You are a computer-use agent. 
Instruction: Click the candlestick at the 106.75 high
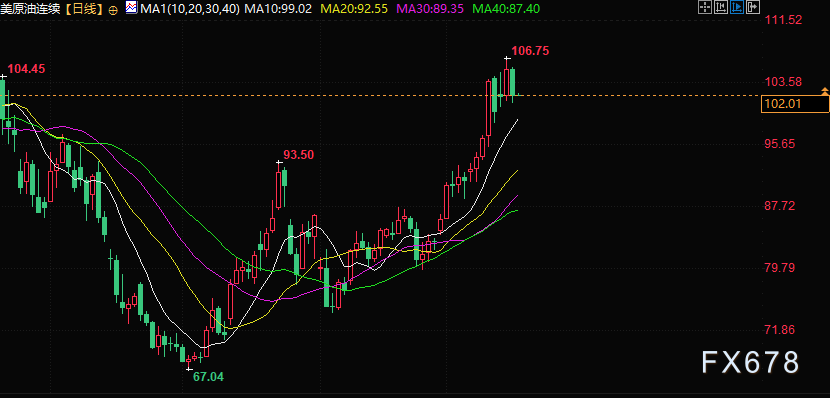click(x=507, y=80)
